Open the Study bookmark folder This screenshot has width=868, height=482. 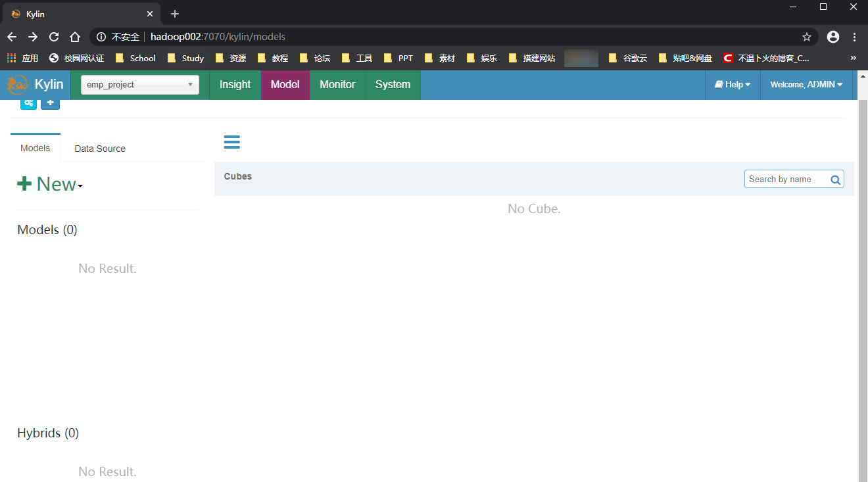[185, 58]
